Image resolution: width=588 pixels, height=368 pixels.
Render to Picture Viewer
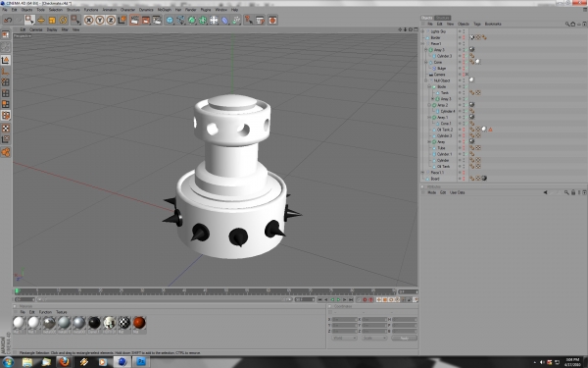point(145,20)
